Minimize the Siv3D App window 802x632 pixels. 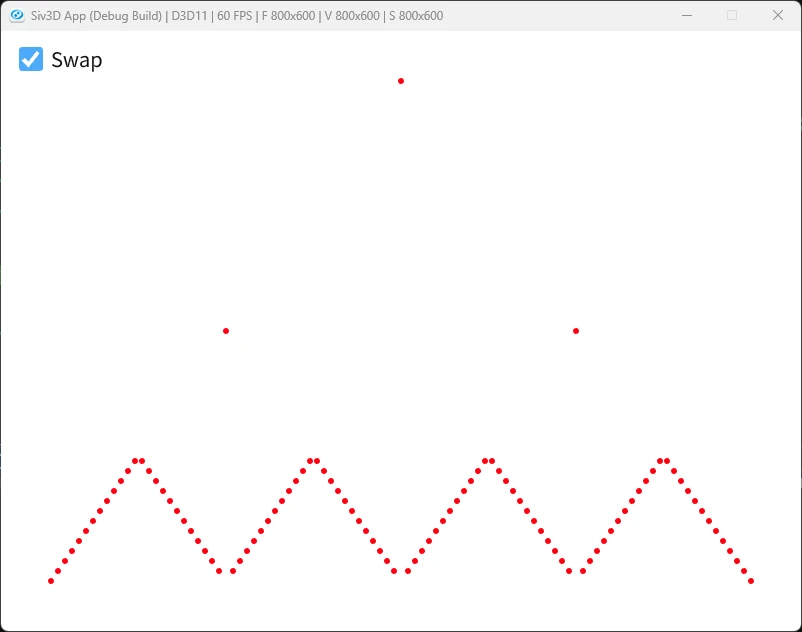pyautogui.click(x=687, y=16)
